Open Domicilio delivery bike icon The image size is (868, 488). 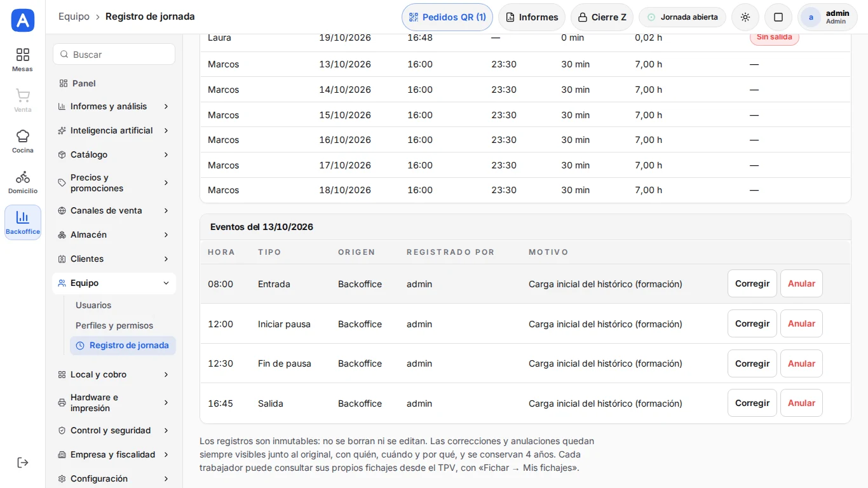[22, 182]
